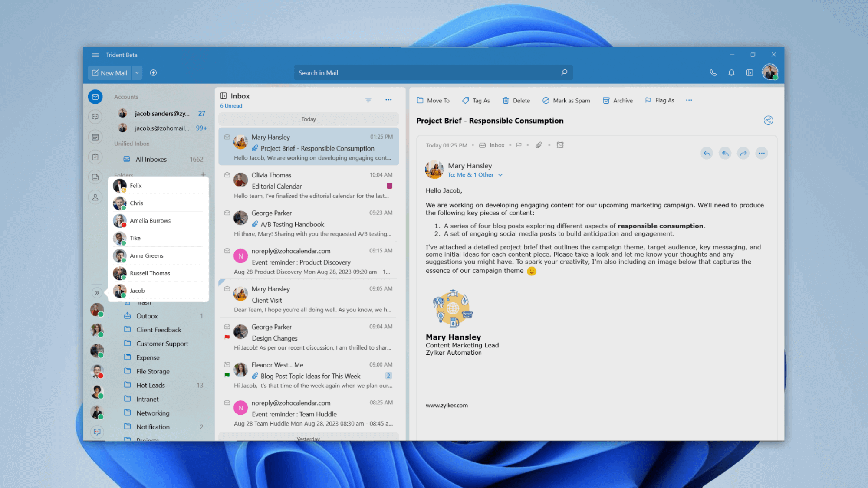
Task: Add a new folder with plus icon
Action: point(203,175)
